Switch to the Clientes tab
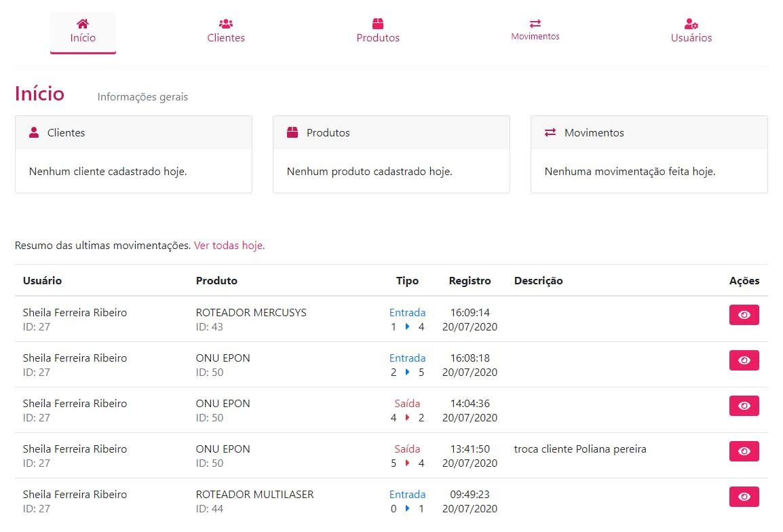This screenshot has width=783, height=532. coord(226,38)
